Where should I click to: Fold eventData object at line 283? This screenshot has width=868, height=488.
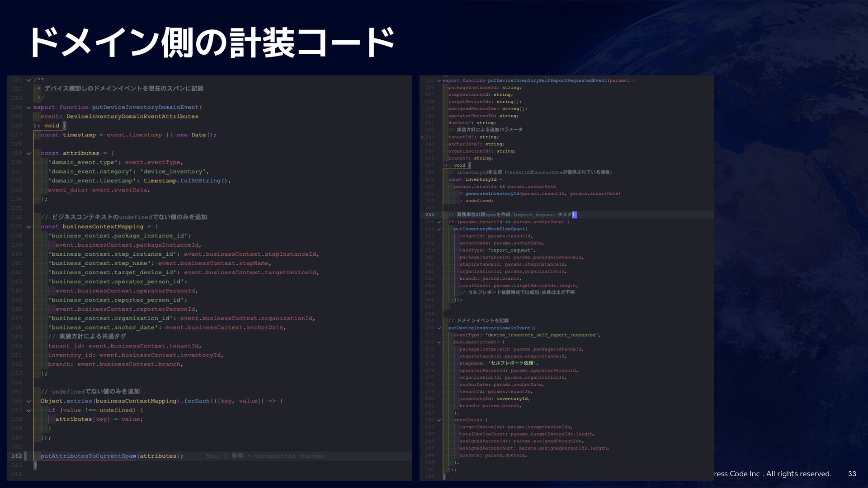[x=439, y=420]
